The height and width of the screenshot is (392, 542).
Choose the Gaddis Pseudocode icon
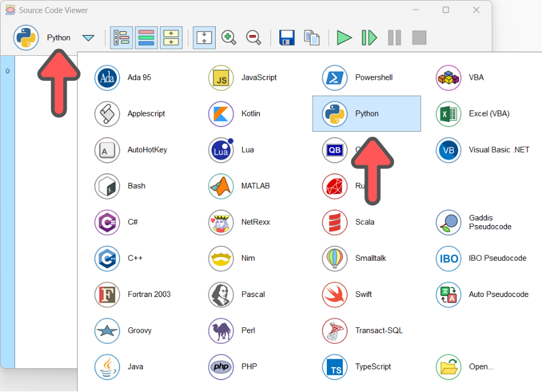point(448,222)
